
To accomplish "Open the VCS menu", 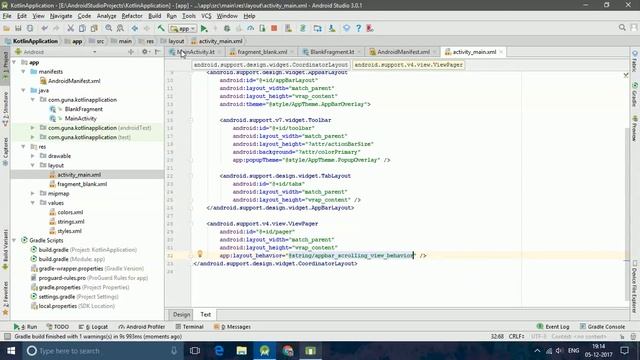I will click(206, 16).
